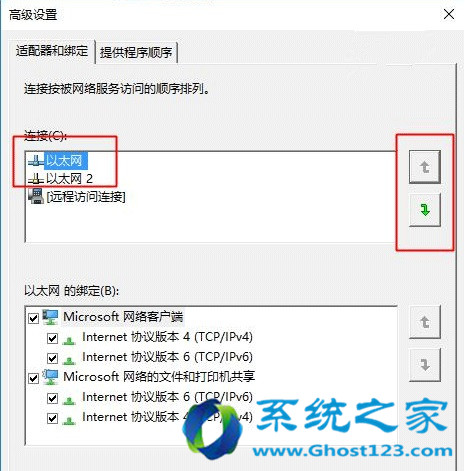Screen dimensions: 465x471
Task: Toggle IPv6 checkbox under 网络客户端
Action: click(x=52, y=358)
